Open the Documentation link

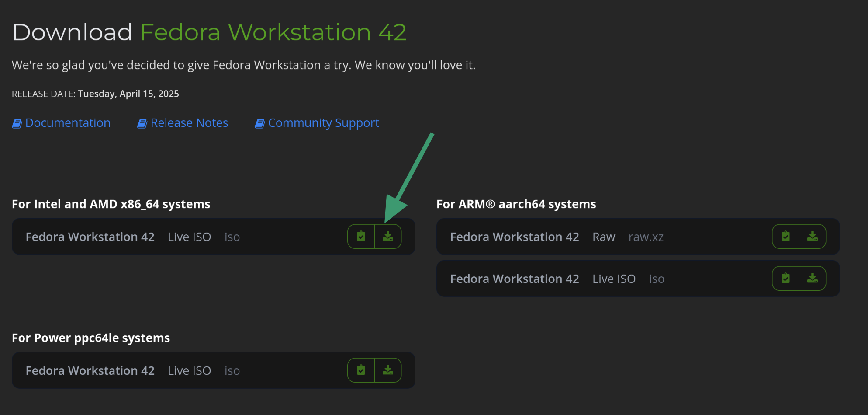68,123
